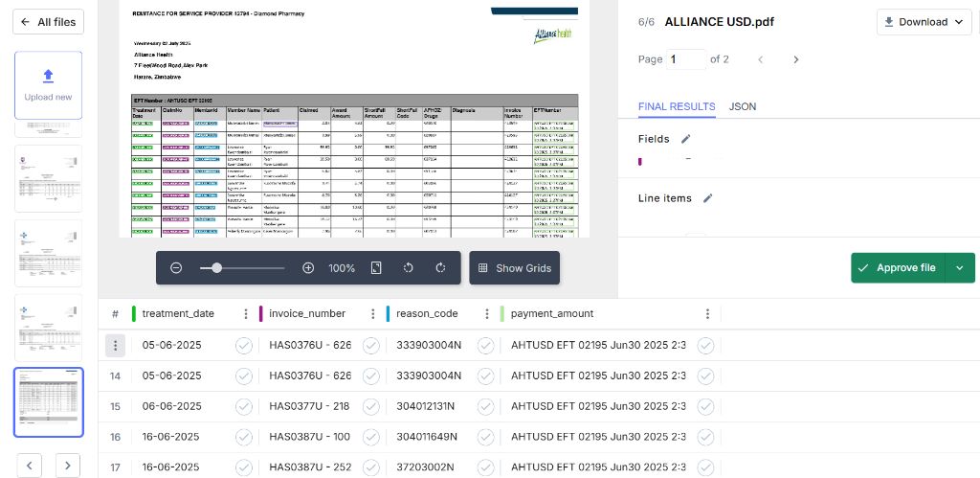Rotate document clockwise
The image size is (980, 478).
coord(440,268)
